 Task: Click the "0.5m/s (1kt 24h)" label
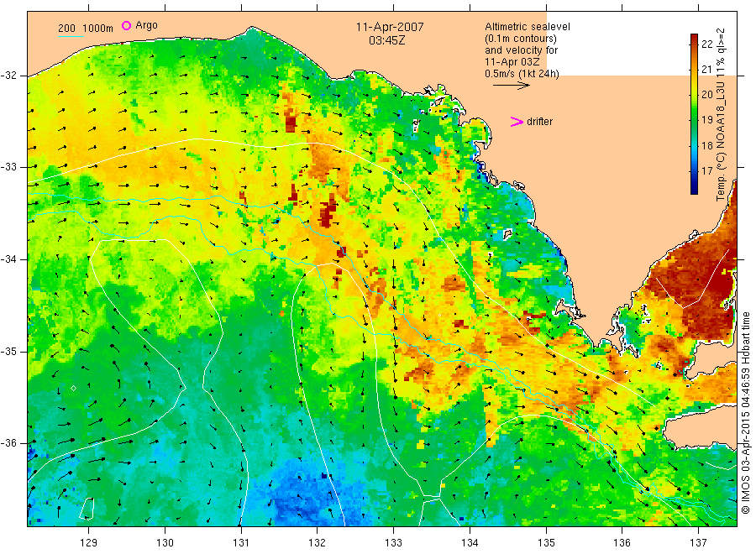click(x=522, y=74)
